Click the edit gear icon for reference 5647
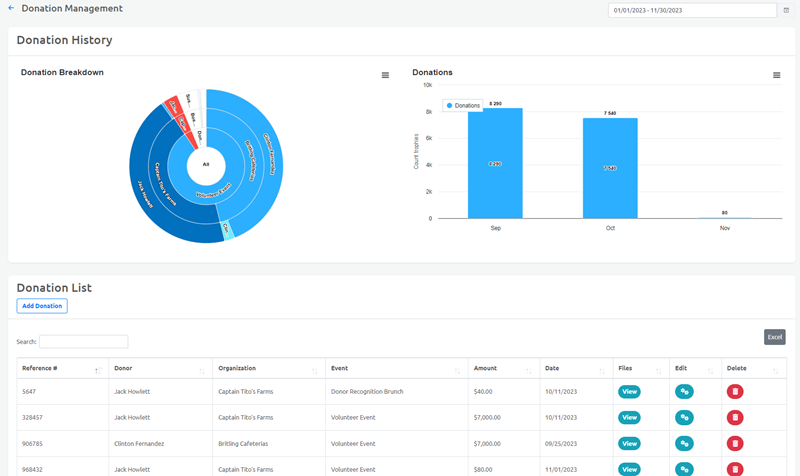This screenshot has width=800, height=476. coord(684,392)
